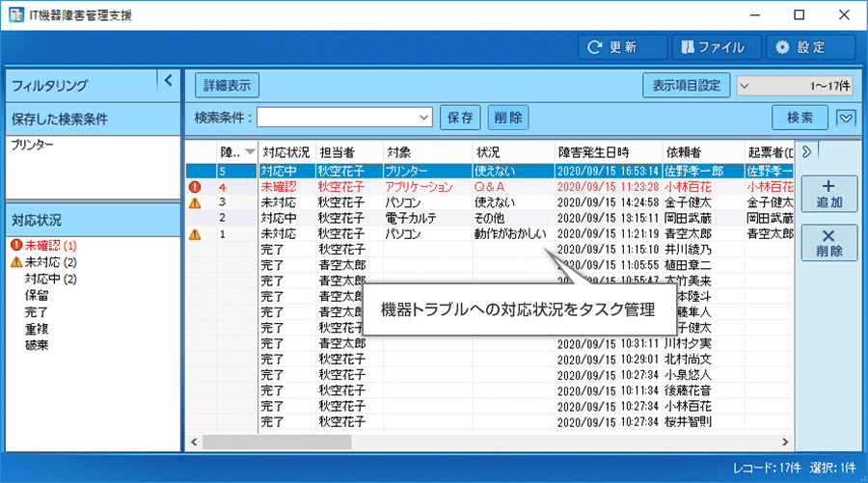The height and width of the screenshot is (483, 868).
Task: Click warning icon on row 1
Action: (x=195, y=234)
